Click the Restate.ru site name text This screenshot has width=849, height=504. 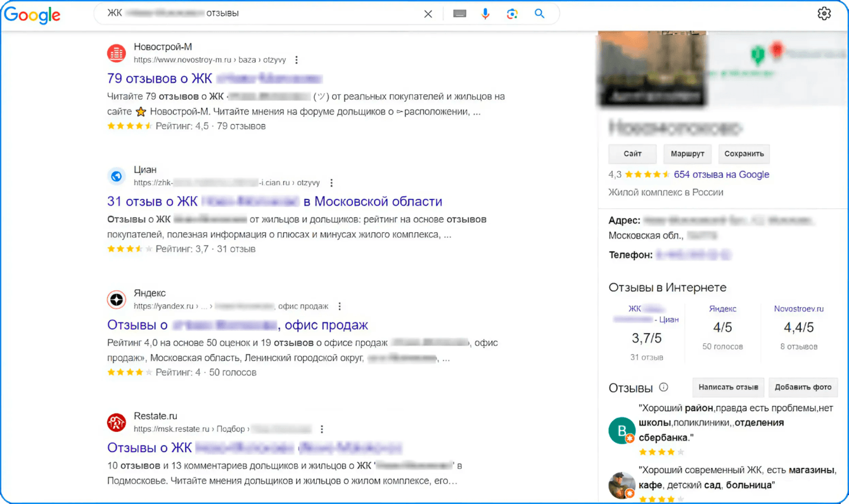point(155,416)
